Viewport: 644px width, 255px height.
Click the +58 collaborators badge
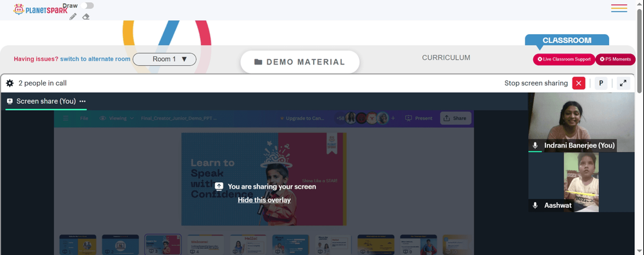click(x=340, y=118)
